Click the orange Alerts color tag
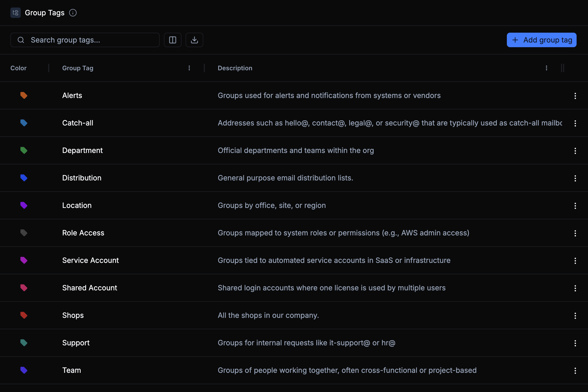Viewport: 588px width, 392px height. coord(24,95)
